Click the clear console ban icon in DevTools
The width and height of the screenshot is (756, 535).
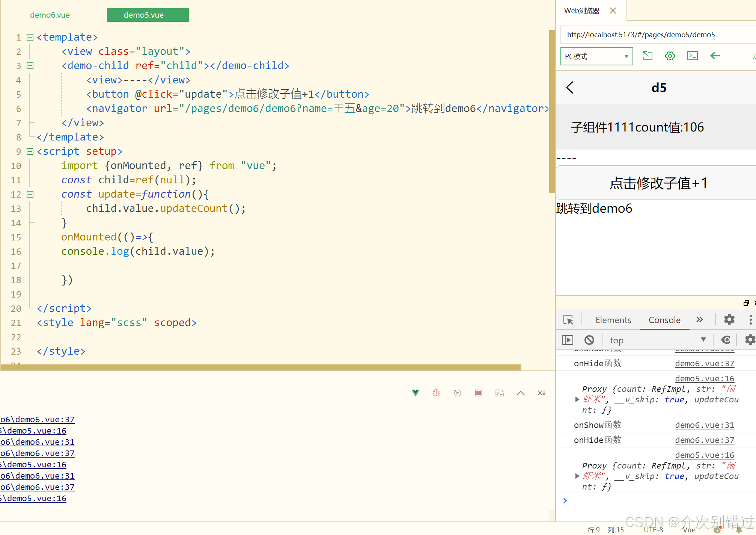pos(589,340)
